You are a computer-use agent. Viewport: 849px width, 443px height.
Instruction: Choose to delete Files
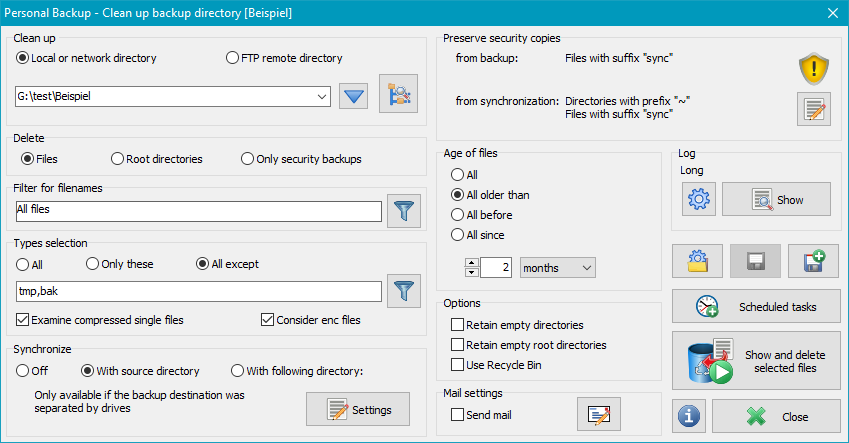coord(40,159)
